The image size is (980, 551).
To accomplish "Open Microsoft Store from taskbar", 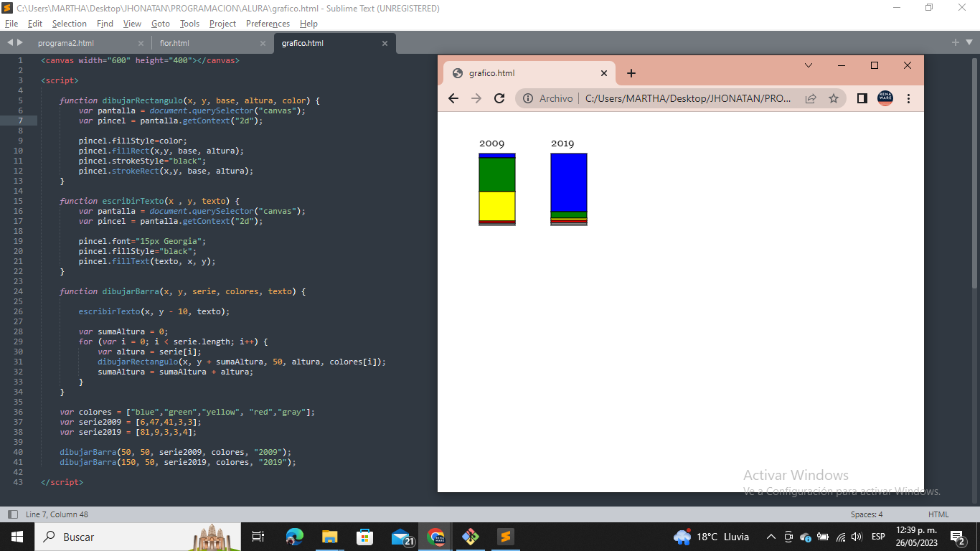I will pos(364,537).
